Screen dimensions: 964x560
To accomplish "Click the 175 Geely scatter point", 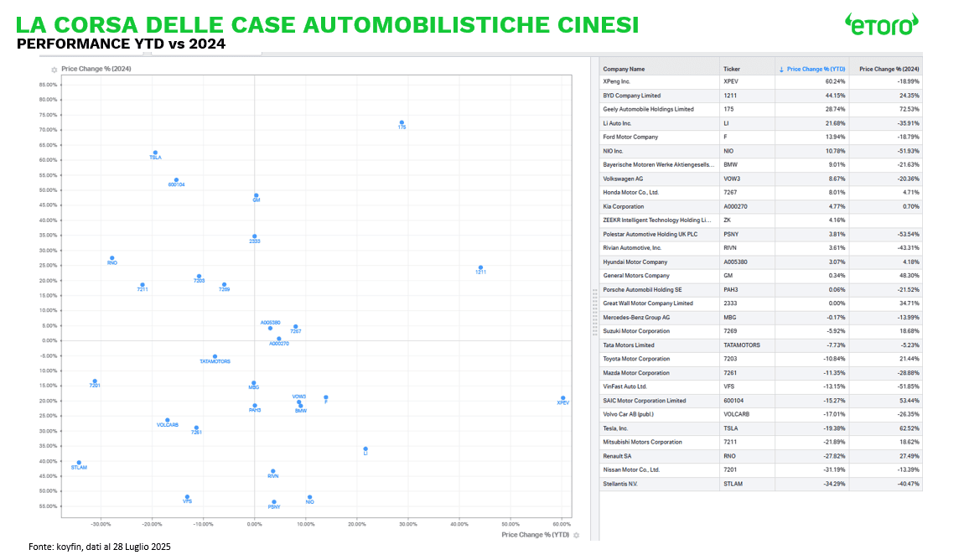I will click(x=402, y=123).
